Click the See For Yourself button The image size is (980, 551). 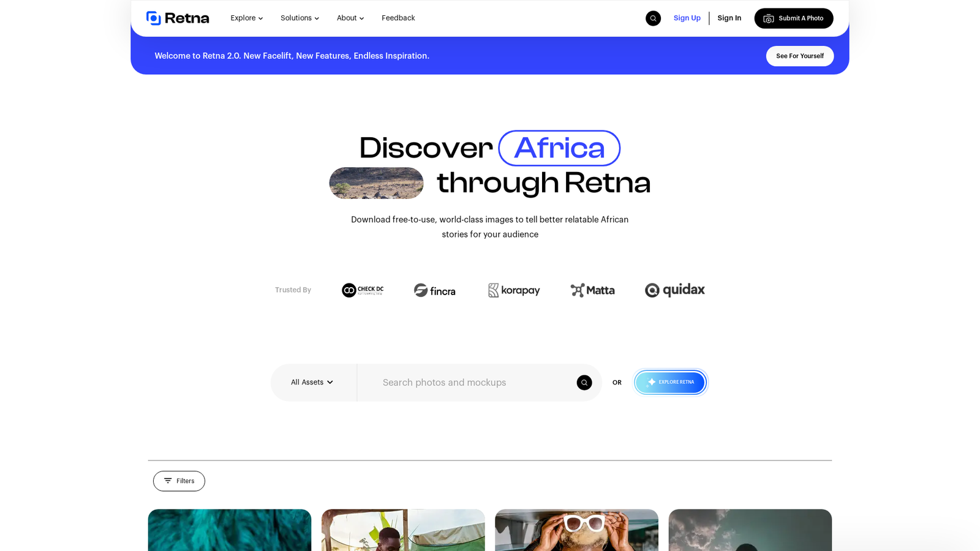pos(800,56)
